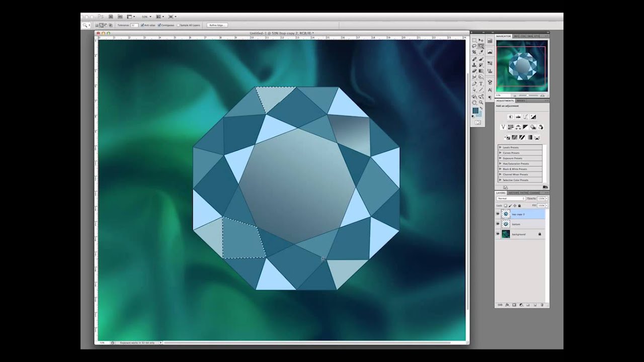The height and width of the screenshot is (362, 644).
Task: Select the Type tool
Action: (481, 83)
